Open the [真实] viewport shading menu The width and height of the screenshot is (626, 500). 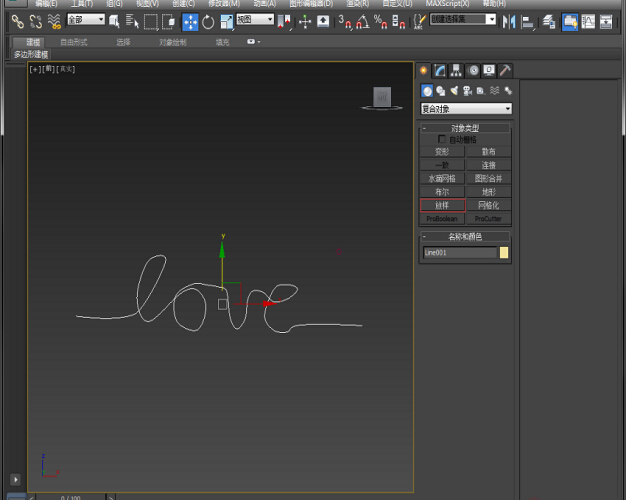(66, 69)
